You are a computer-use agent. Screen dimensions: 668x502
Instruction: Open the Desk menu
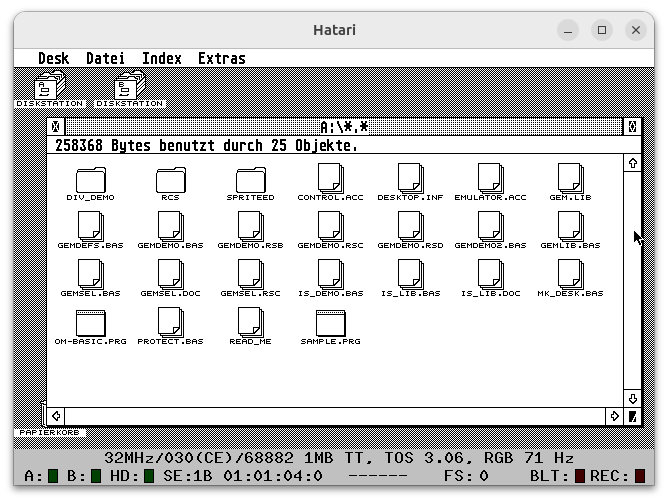(x=53, y=58)
